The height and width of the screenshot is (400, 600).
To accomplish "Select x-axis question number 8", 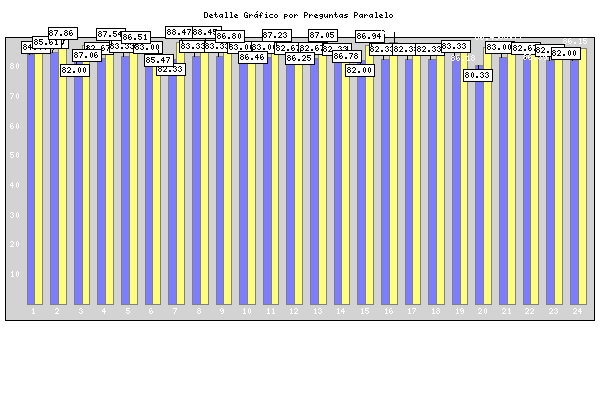I will [199, 311].
